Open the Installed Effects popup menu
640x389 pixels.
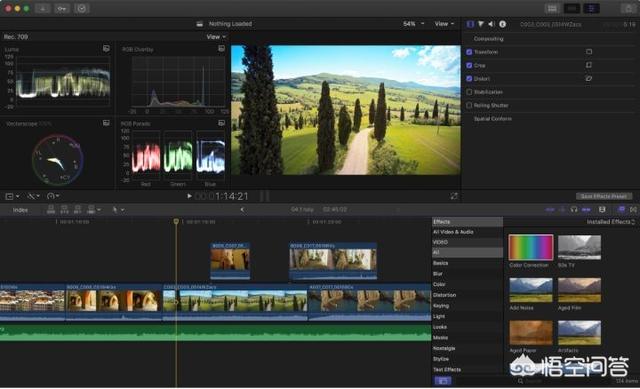tap(611, 222)
